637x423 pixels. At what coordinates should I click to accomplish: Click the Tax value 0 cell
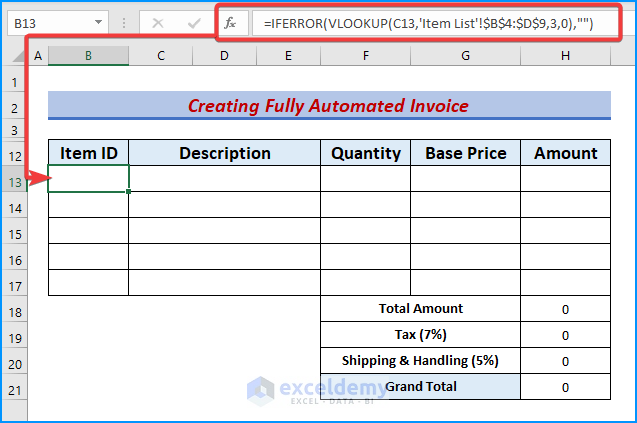(x=566, y=335)
